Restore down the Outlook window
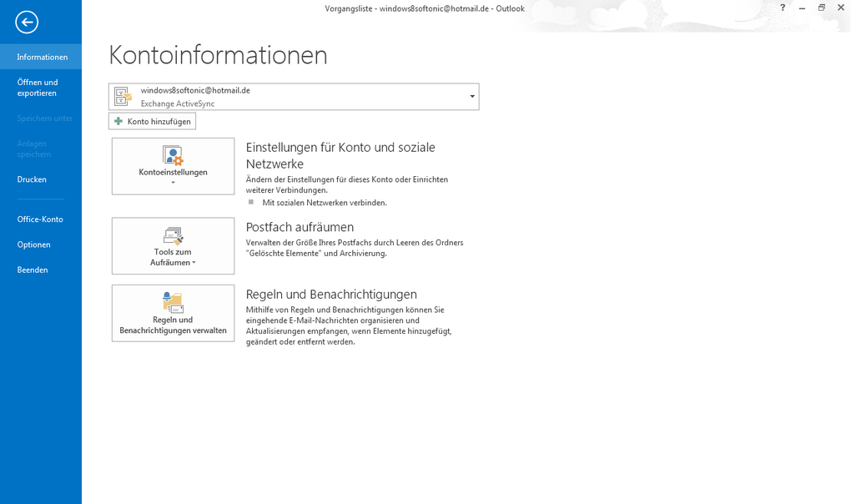The height and width of the screenshot is (504, 851). tap(822, 8)
